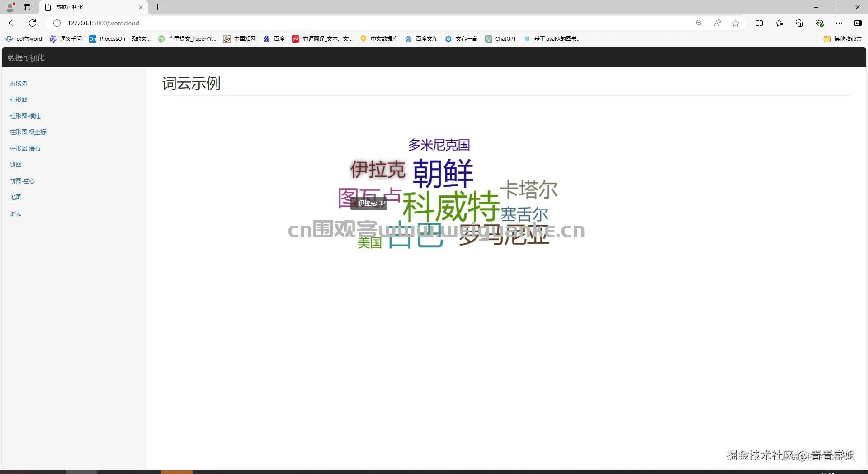Open 柱形图-极坐标 sidebar link
The image size is (868, 474).
click(28, 132)
